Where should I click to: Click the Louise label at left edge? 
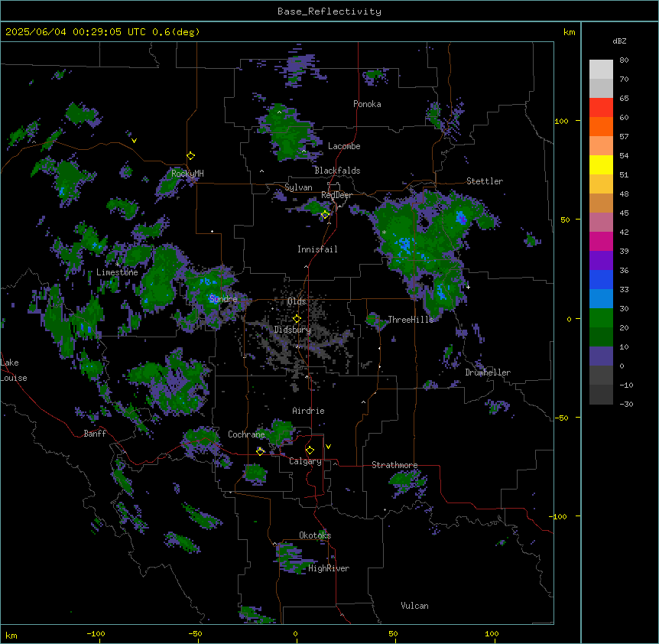(14, 378)
